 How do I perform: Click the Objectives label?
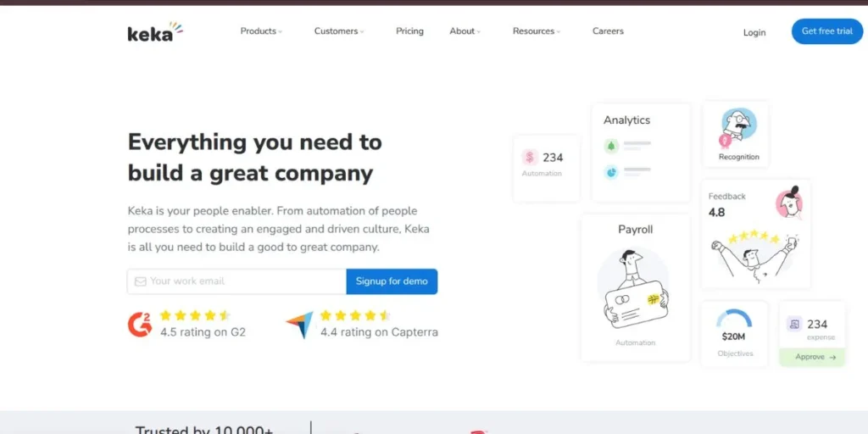point(735,353)
